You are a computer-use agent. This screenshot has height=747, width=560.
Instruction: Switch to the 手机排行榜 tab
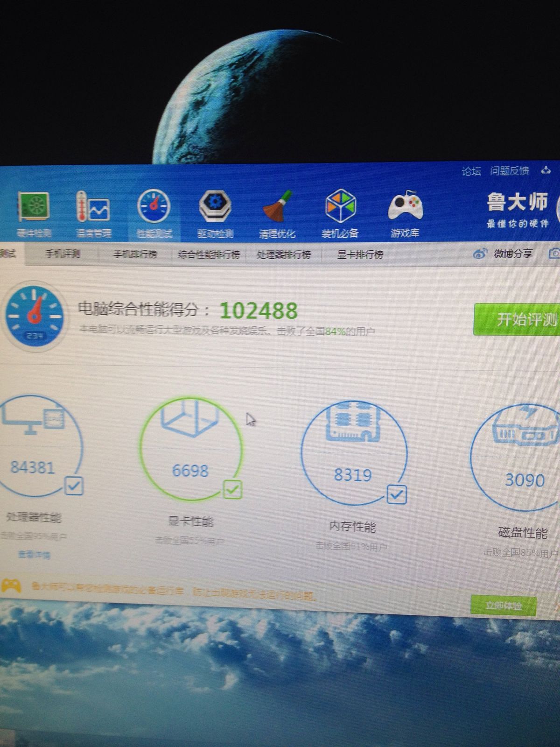coord(135,254)
